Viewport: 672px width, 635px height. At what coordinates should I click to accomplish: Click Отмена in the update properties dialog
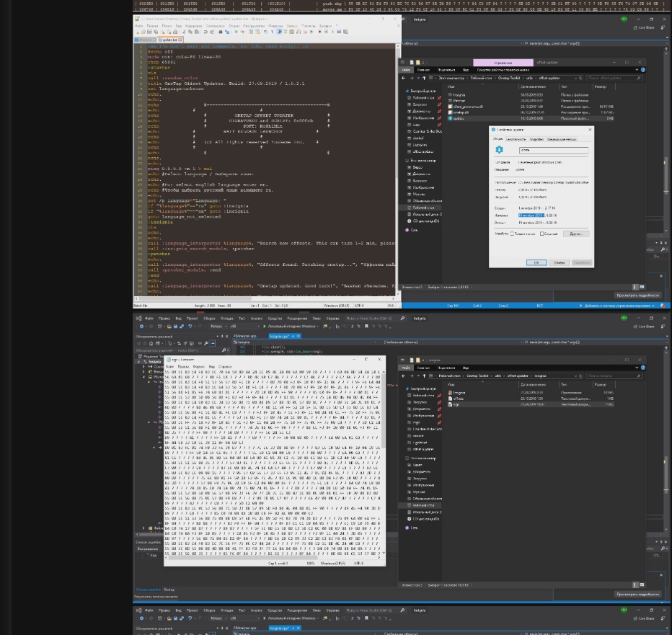click(x=559, y=262)
